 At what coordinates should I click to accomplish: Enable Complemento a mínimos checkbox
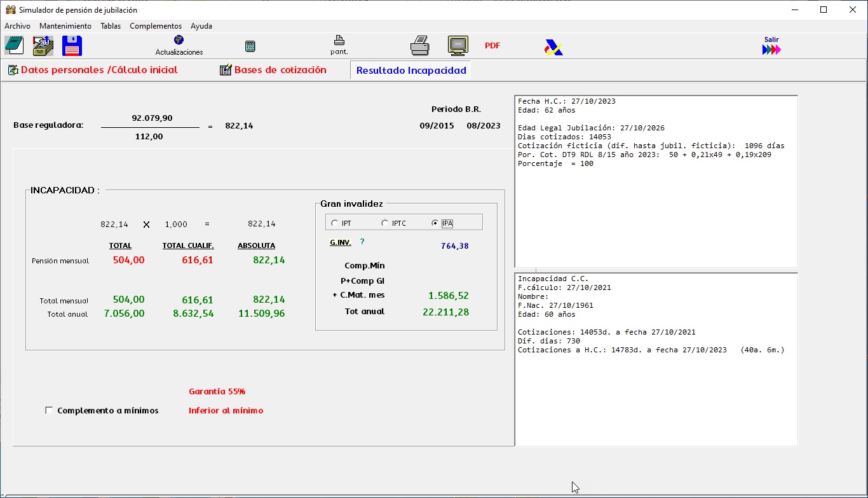coord(49,410)
